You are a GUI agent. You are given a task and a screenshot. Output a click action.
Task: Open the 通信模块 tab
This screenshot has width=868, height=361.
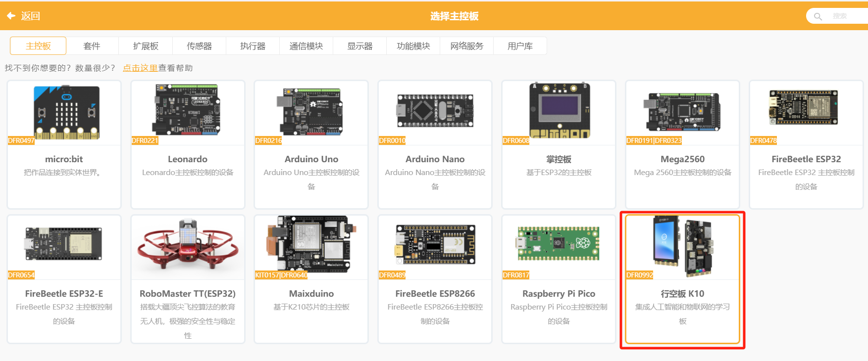click(306, 46)
